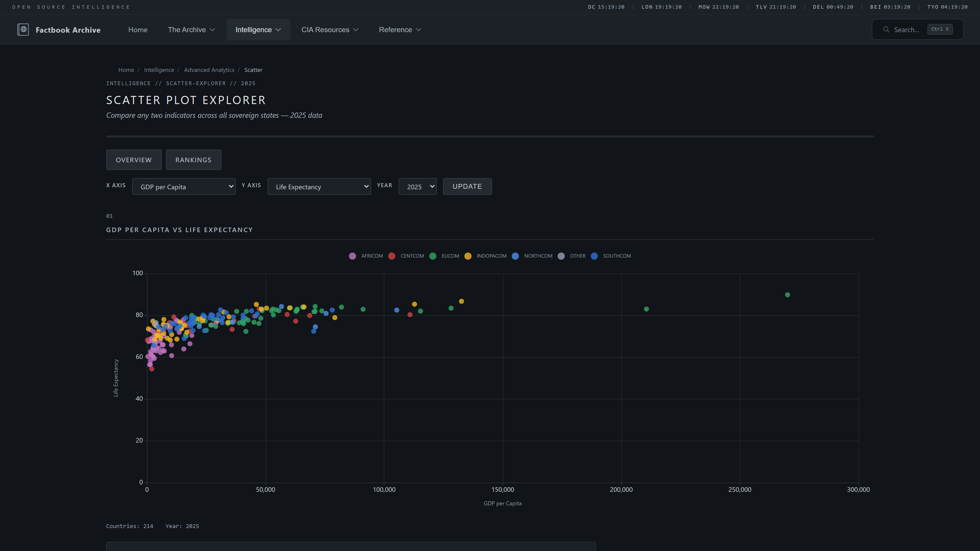Image resolution: width=980 pixels, height=551 pixels.
Task: Click the Factbook Archive globe logo icon
Action: click(x=23, y=30)
